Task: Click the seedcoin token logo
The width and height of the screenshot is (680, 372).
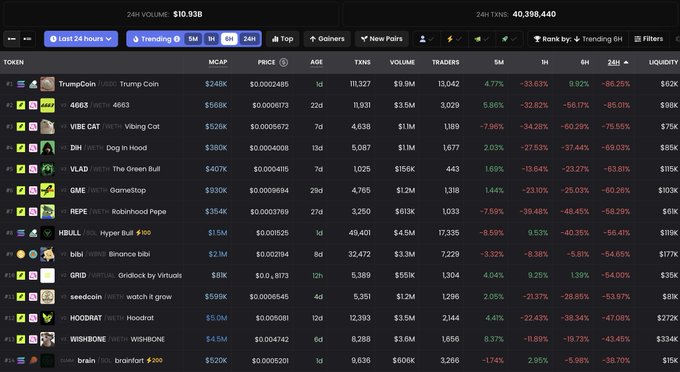Action: click(48, 297)
